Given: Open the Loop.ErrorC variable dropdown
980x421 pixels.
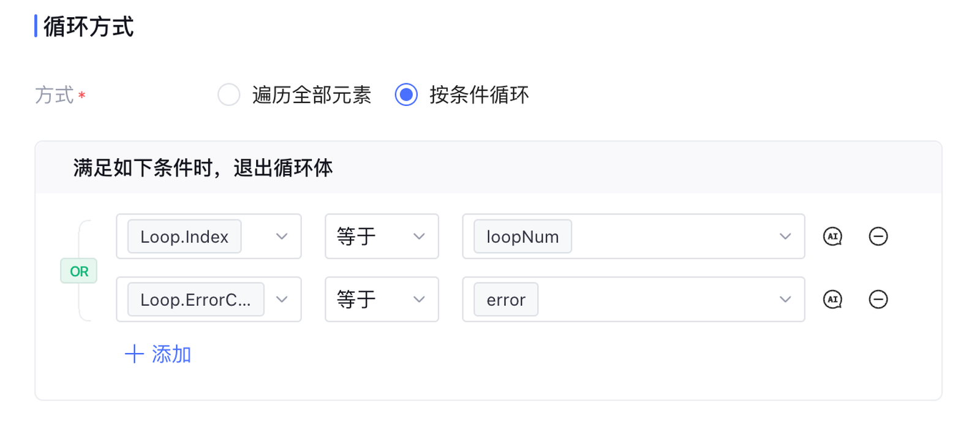Looking at the screenshot, I should [282, 300].
